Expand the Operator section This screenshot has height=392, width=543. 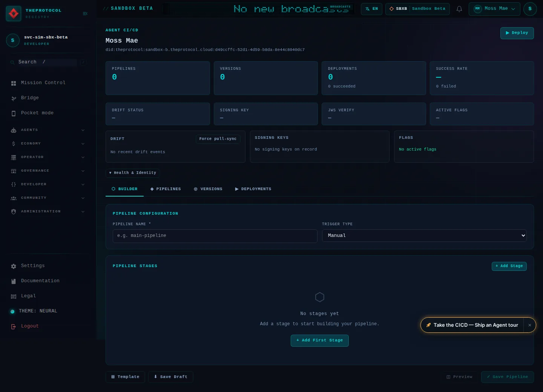(x=48, y=157)
